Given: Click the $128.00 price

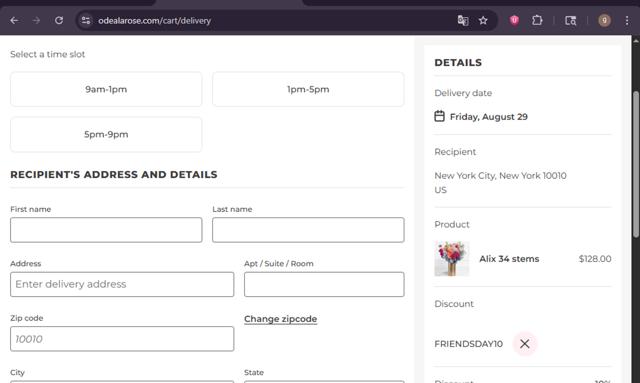Looking at the screenshot, I should point(595,259).
